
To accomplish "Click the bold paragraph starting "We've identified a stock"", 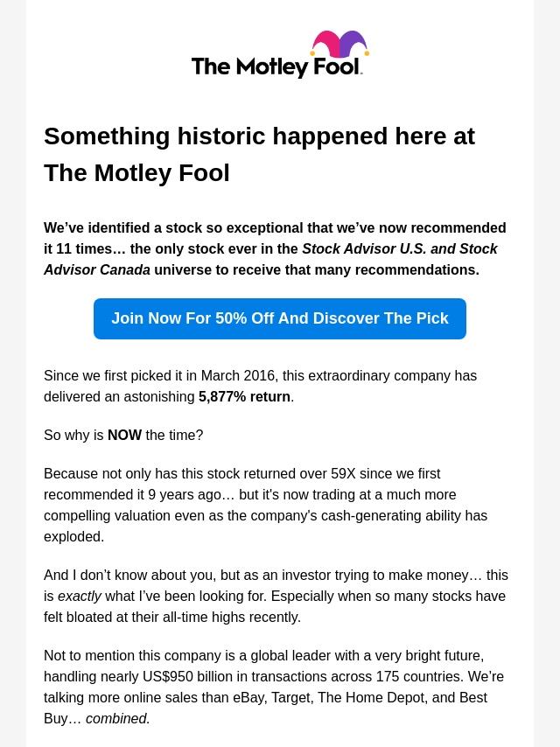I will [x=275, y=248].
